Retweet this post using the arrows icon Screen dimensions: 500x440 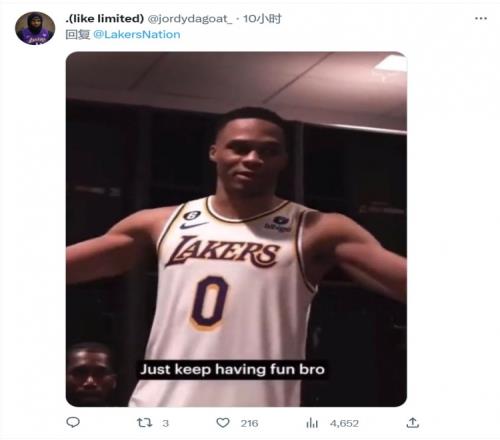(x=144, y=423)
